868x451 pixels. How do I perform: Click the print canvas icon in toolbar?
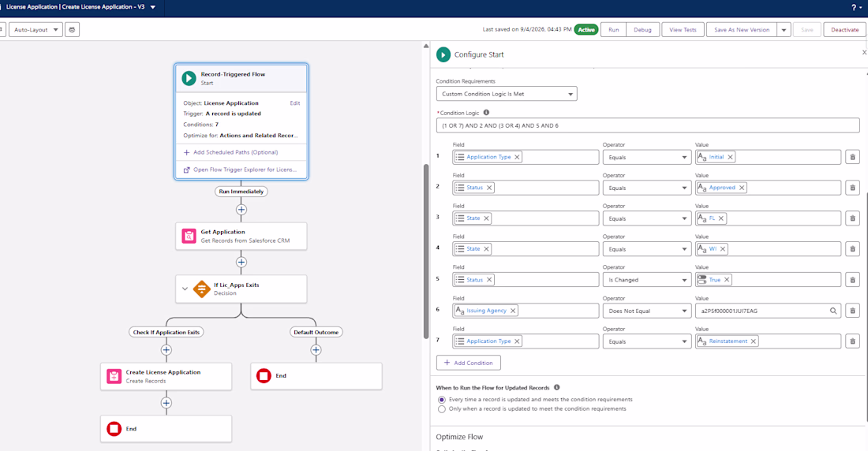(72, 30)
